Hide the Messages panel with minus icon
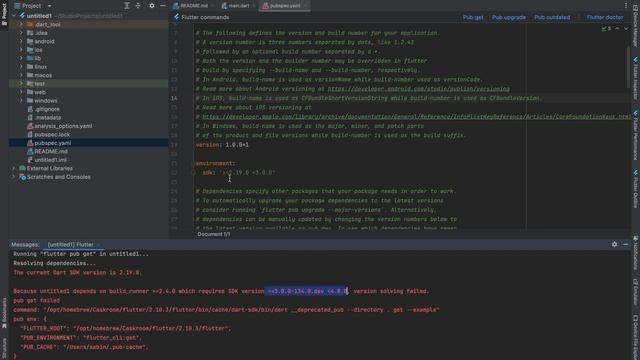Image resolution: width=640 pixels, height=360 pixels. pyautogui.click(x=625, y=244)
